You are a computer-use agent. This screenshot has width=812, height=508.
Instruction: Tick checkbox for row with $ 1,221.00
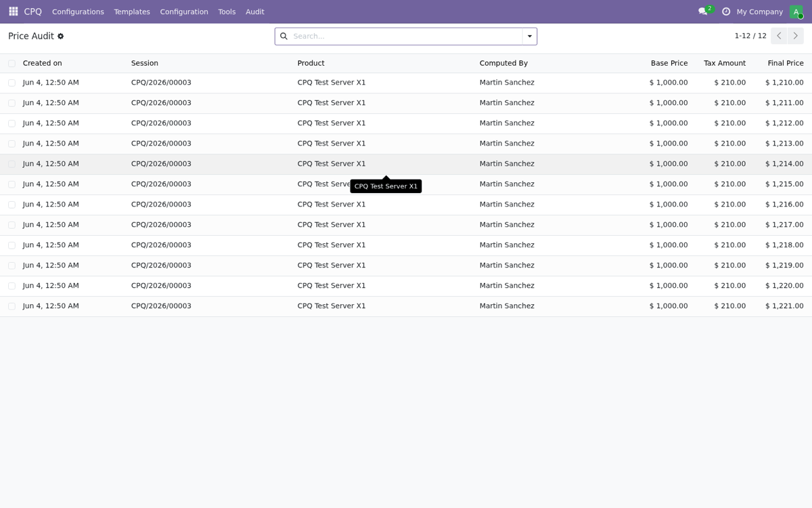point(12,306)
